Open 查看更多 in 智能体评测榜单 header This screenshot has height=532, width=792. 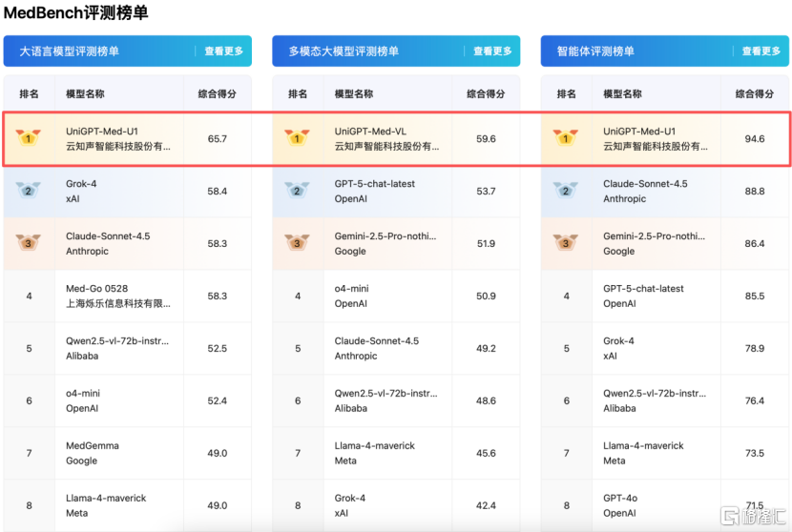point(761,51)
